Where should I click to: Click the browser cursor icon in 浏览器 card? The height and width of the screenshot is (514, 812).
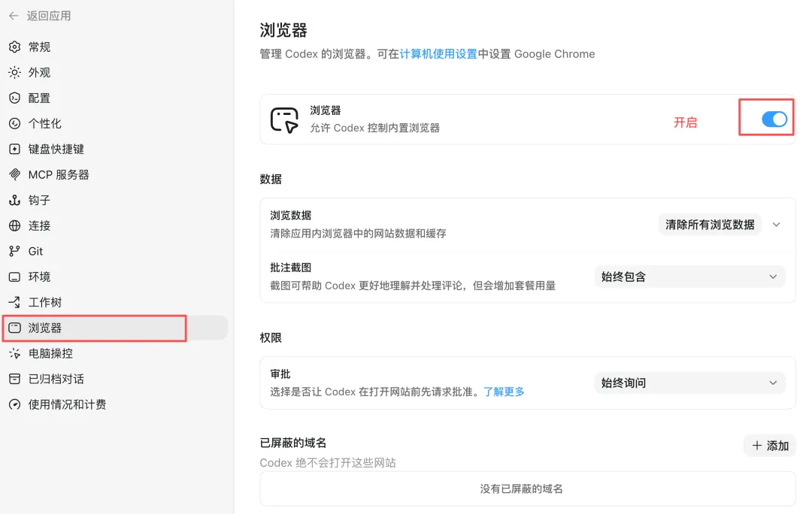pos(284,120)
